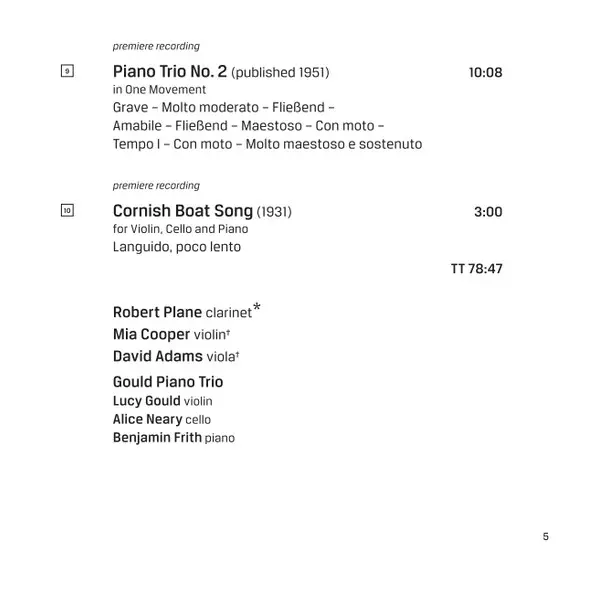Click the 3:00 track duration
The width and height of the screenshot is (599, 594).
coord(488,212)
